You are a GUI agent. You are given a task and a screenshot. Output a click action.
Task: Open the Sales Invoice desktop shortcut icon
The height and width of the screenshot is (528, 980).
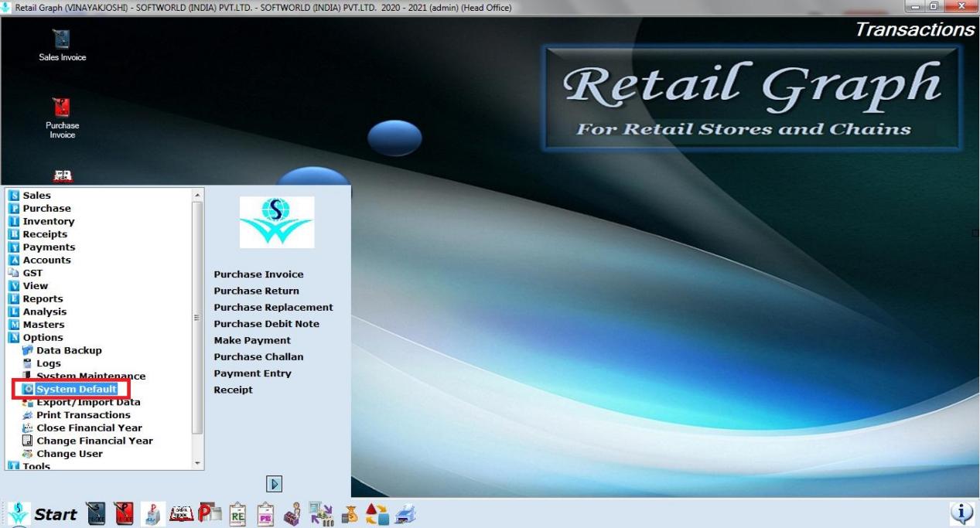(x=62, y=39)
